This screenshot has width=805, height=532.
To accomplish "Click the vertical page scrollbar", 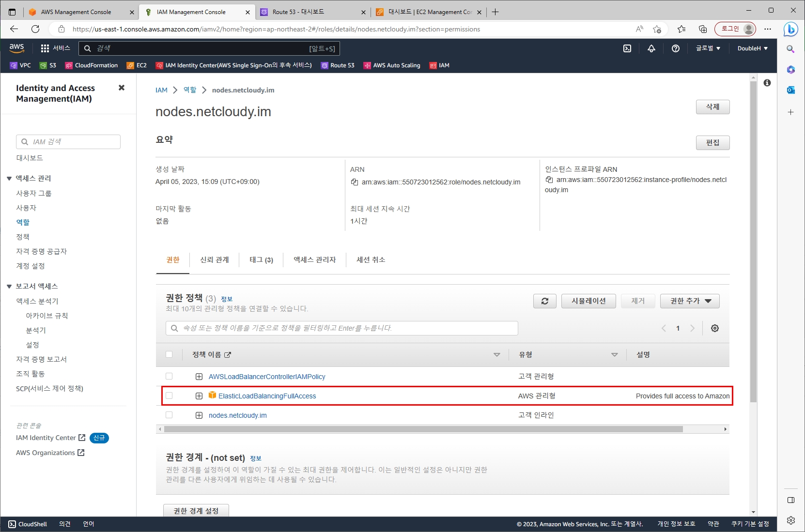I will click(753, 242).
